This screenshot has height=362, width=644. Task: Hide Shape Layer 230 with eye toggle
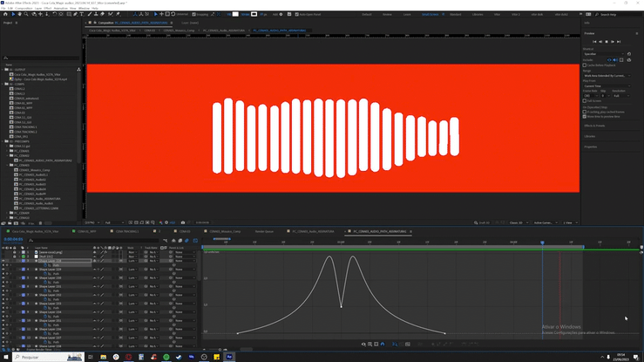click(x=3, y=277)
